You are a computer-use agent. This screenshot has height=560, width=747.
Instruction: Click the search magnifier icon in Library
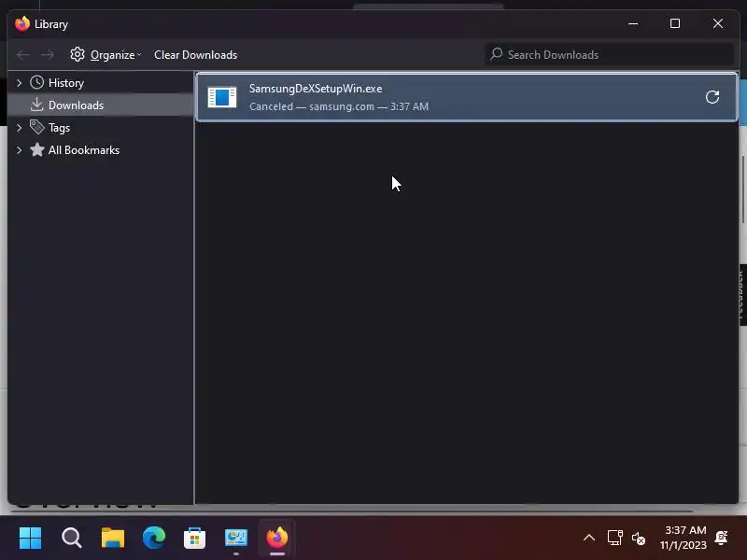[497, 54]
